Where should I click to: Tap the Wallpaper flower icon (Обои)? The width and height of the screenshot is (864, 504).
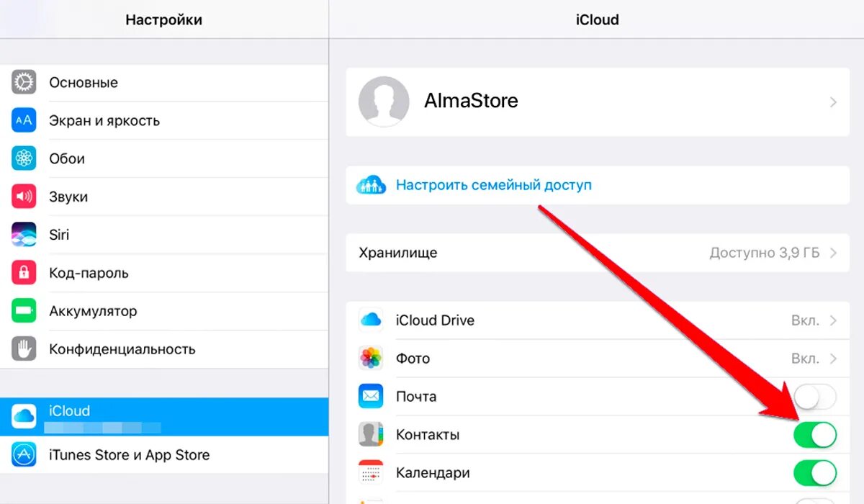tap(24, 158)
